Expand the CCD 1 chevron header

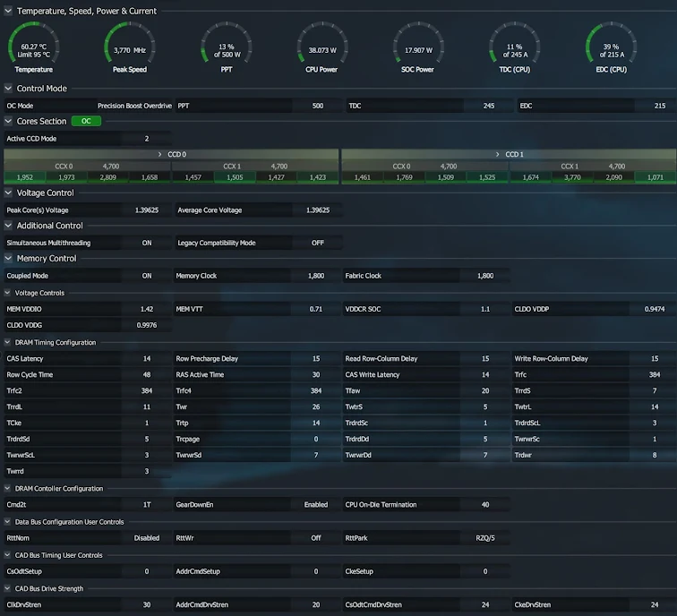(x=509, y=154)
